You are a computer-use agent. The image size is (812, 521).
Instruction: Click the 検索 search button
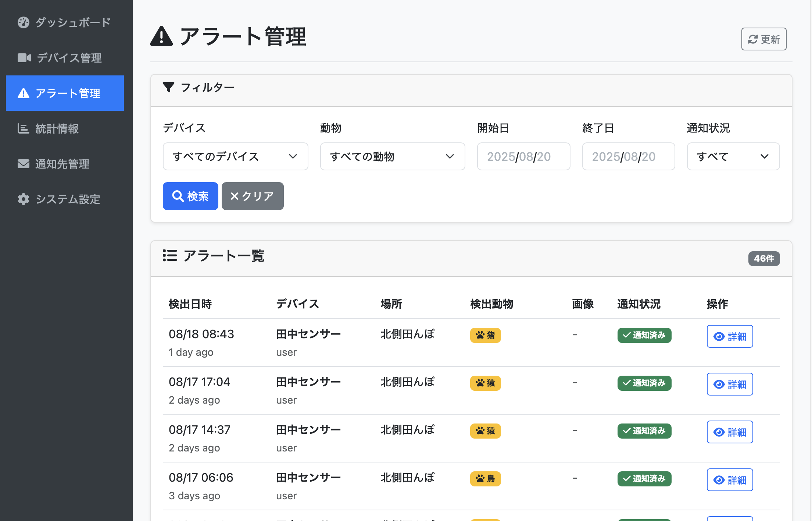[190, 196]
